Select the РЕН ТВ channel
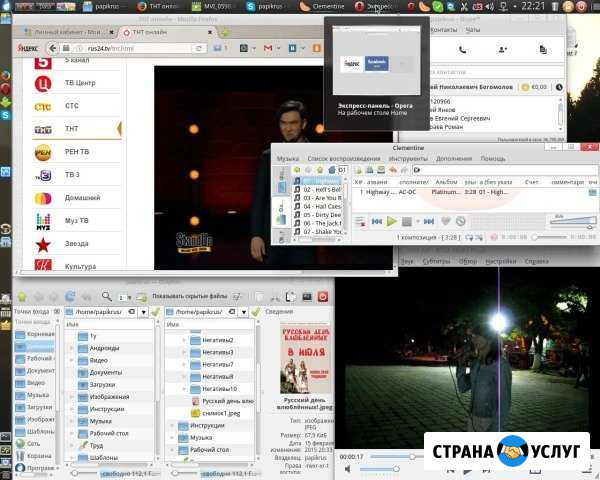The image size is (600, 480). click(77, 152)
